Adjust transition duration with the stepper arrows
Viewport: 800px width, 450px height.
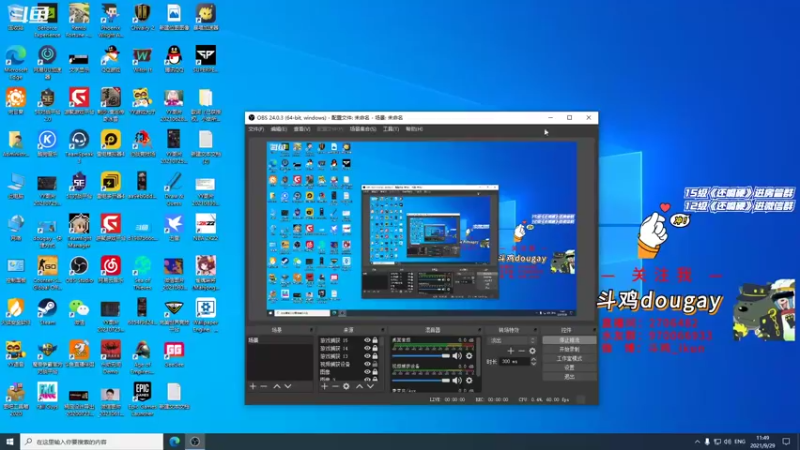(x=533, y=361)
